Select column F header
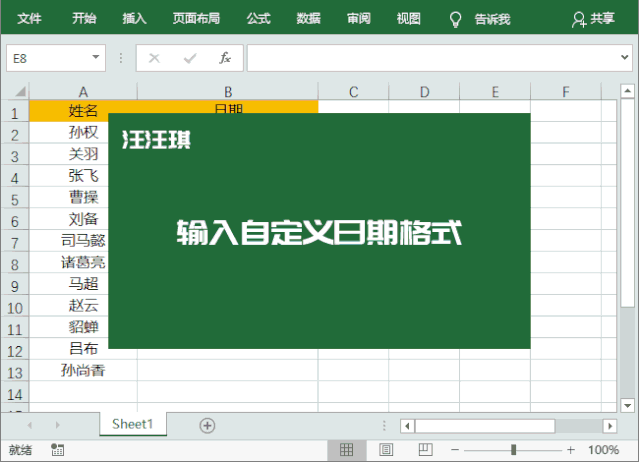Image resolution: width=639 pixels, height=462 pixels. coord(566,92)
